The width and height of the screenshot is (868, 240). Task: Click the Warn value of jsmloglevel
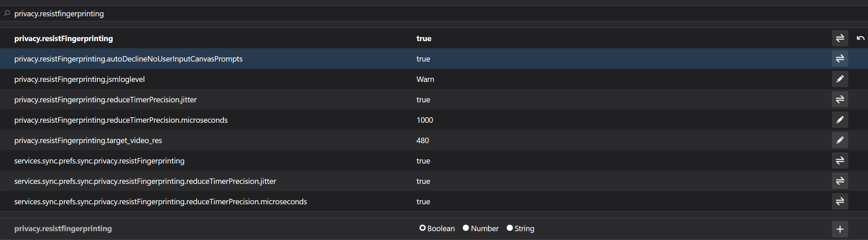click(x=425, y=79)
